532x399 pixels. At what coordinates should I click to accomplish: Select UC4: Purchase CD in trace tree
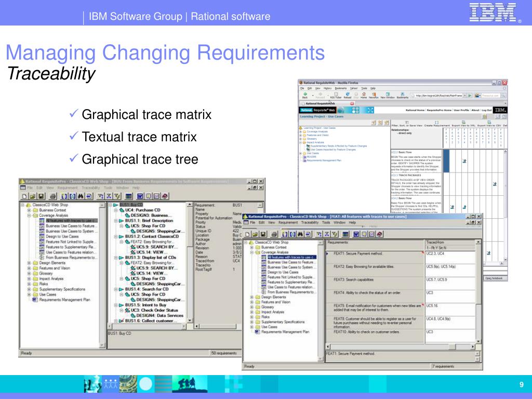click(x=143, y=210)
